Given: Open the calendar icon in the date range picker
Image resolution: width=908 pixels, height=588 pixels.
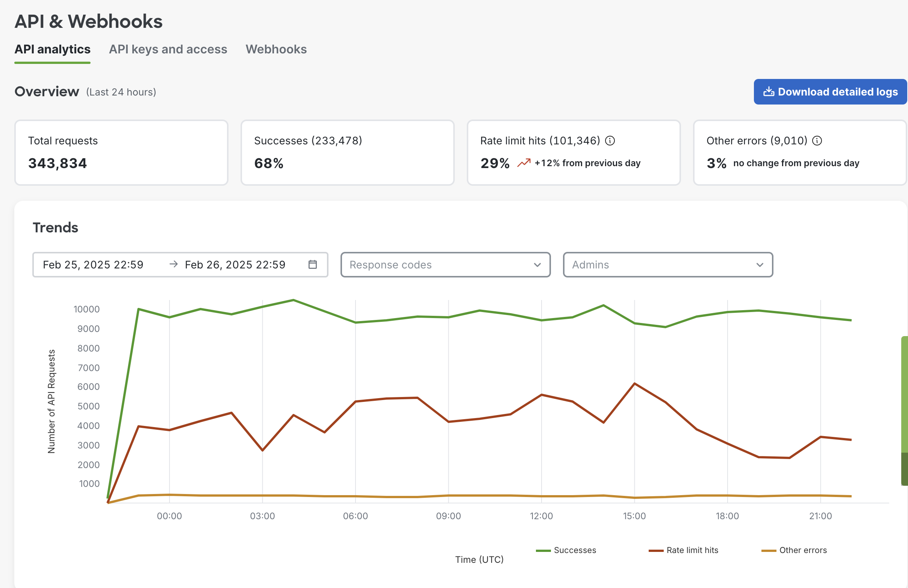Looking at the screenshot, I should (x=312, y=264).
